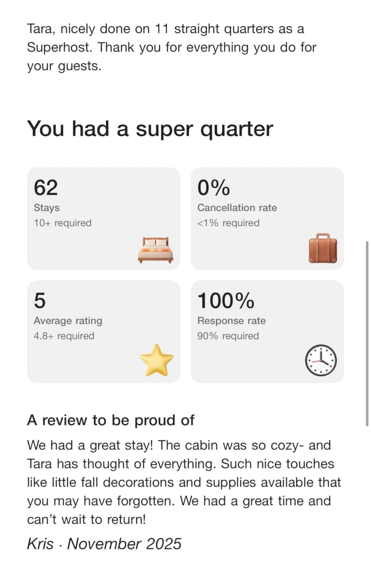
Task: Click the "A review to be proud of" heading
Action: click(111, 420)
